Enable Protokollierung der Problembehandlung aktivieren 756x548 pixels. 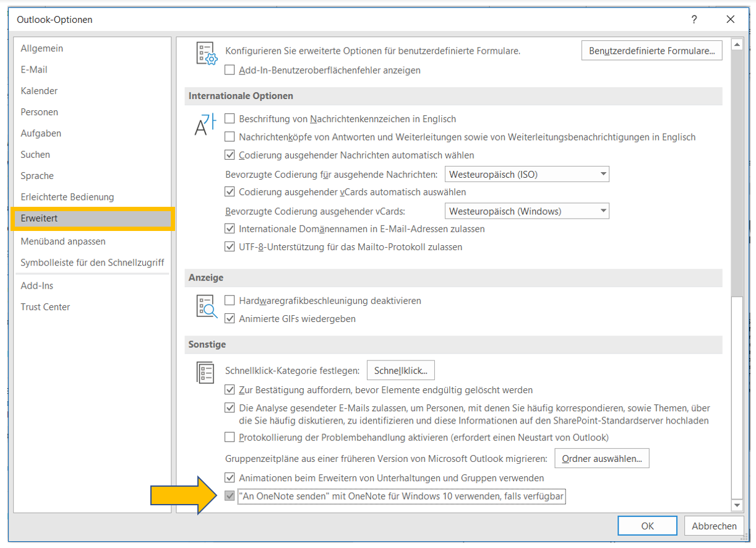[230, 437]
